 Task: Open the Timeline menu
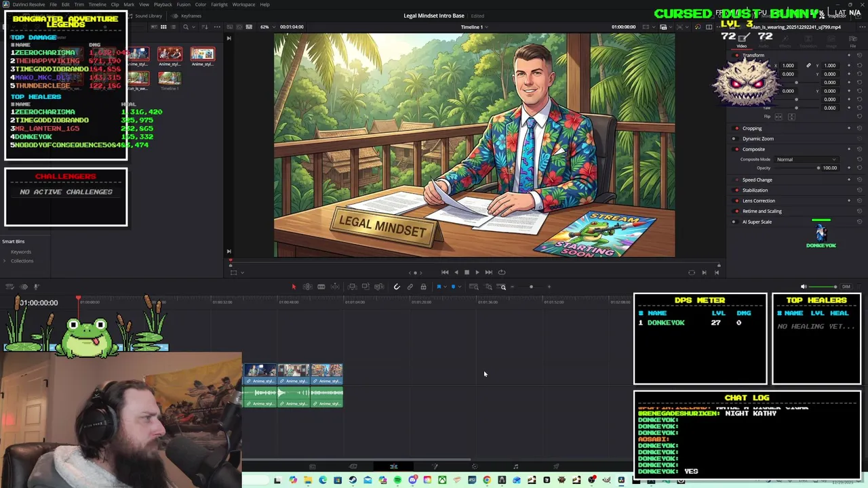97,4
